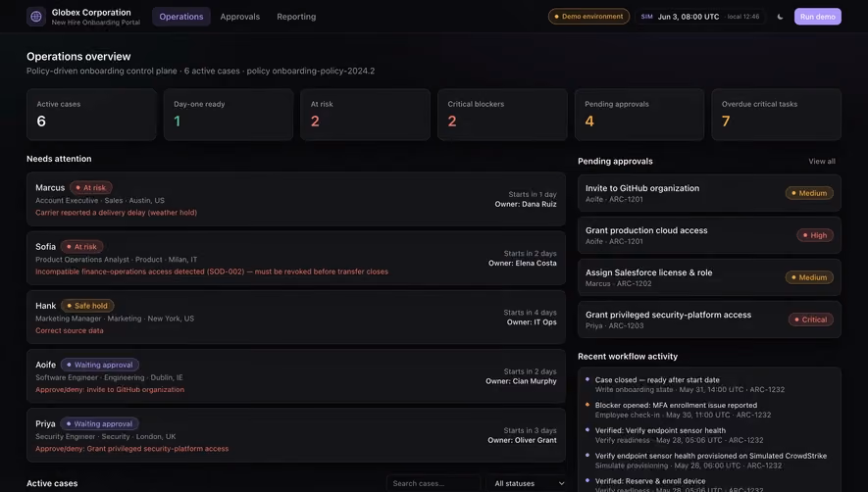Click 'Owner: IT Ops' text
This screenshot has height=492, width=868.
(532, 322)
